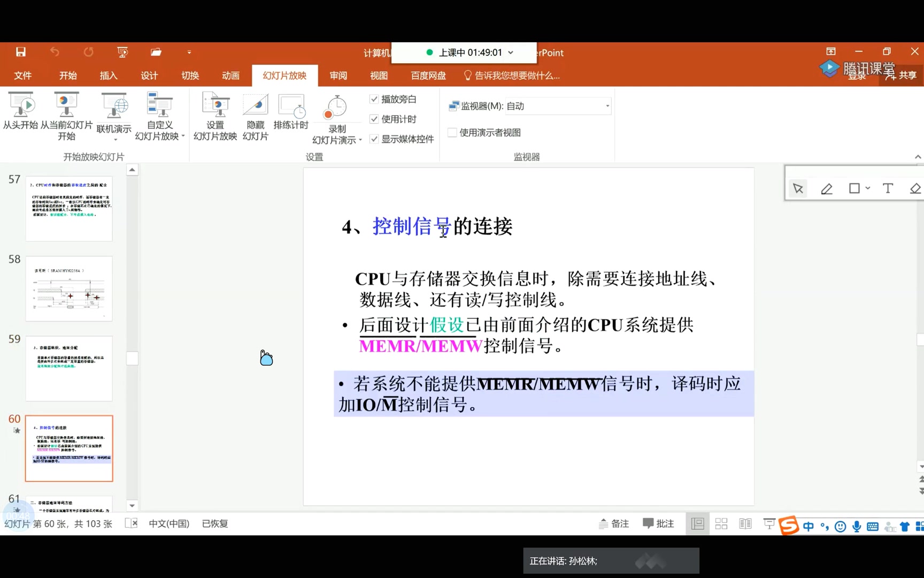Open the 文件 menu
Screen dimensions: 924x578
tap(22, 75)
